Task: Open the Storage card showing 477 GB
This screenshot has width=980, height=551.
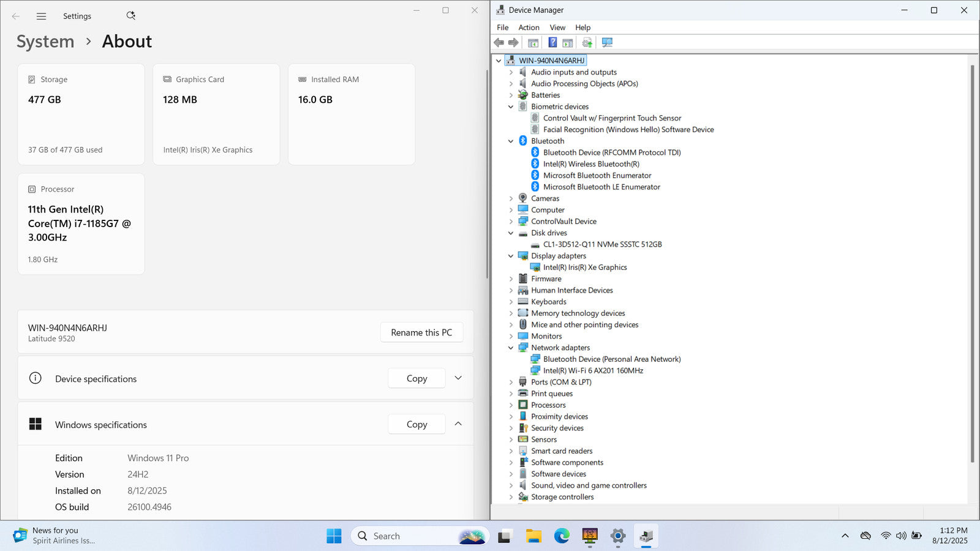Action: (81, 114)
